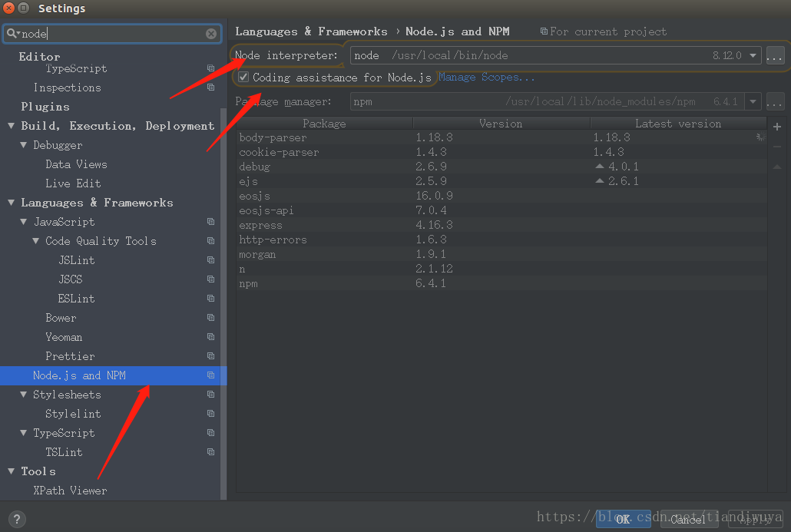Image resolution: width=791 pixels, height=532 pixels.
Task: Confirm settings with OK button
Action: click(x=623, y=519)
